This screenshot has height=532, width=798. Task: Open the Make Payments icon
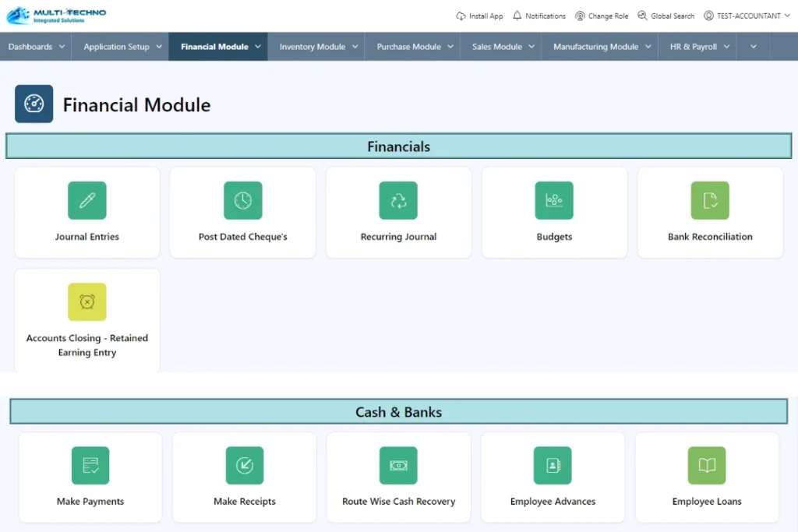pos(90,466)
